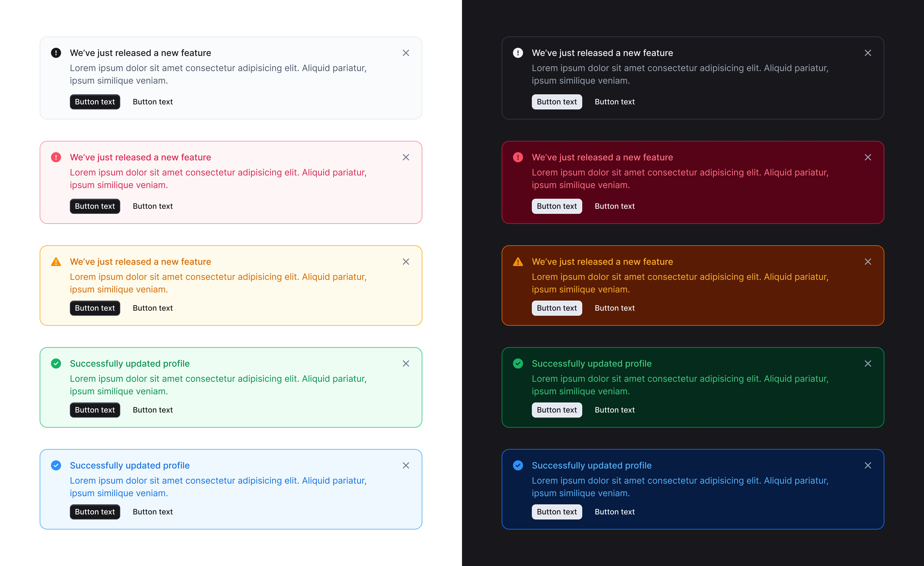Viewport: 924px width, 566px height.
Task: Select blue "Successfully updated profile" title in dark alert
Action: (592, 466)
